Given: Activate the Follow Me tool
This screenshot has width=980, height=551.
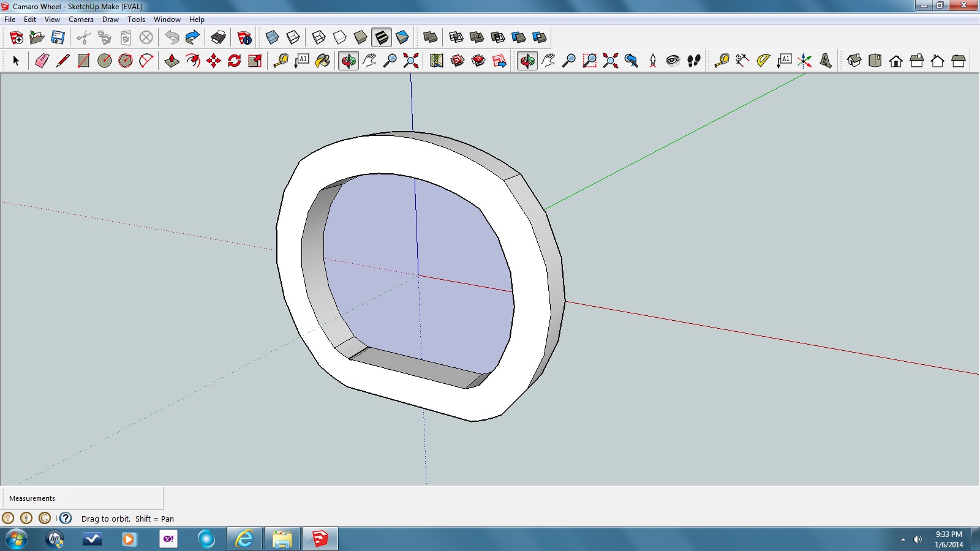Looking at the screenshot, I should tap(193, 61).
